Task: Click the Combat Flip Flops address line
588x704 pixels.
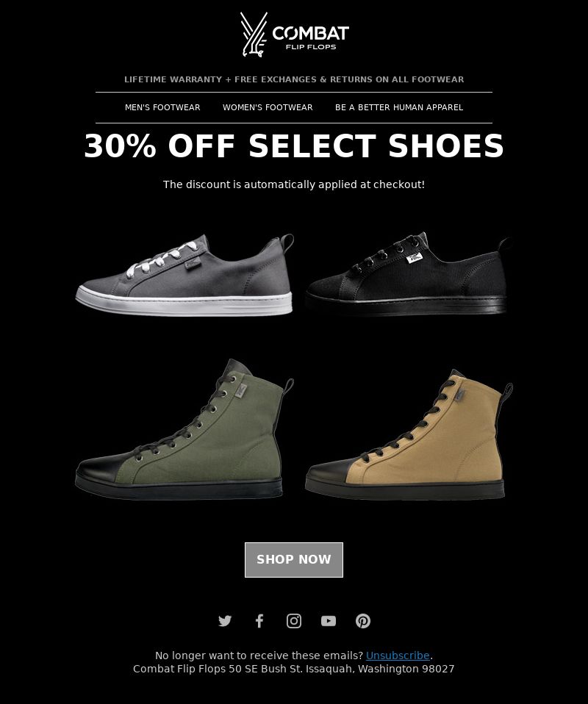Action: [294, 669]
